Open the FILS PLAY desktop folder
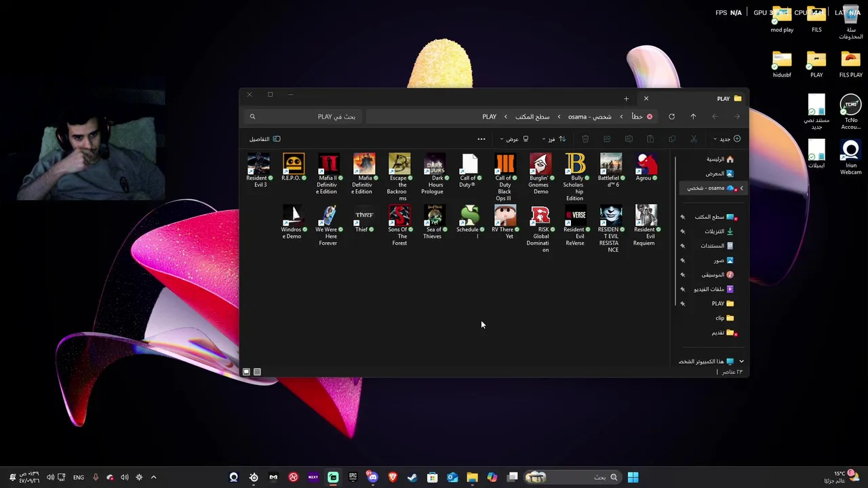The image size is (868, 488). (850, 65)
